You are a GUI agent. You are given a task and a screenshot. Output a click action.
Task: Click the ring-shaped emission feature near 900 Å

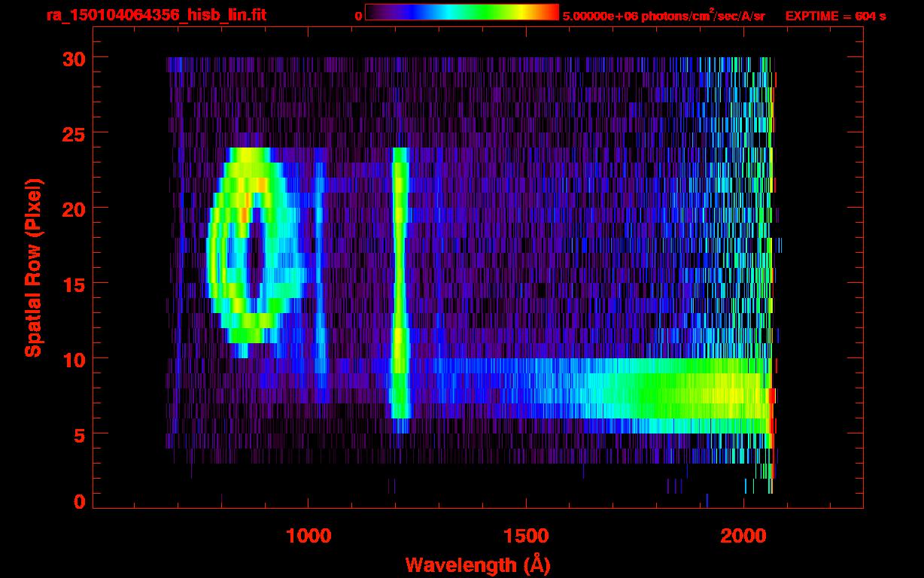[256, 252]
